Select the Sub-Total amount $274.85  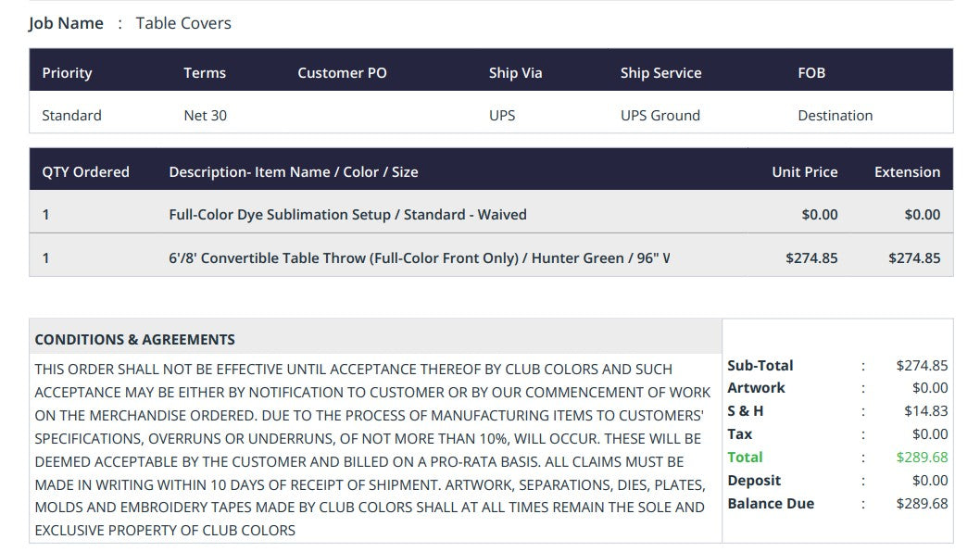[x=922, y=366]
